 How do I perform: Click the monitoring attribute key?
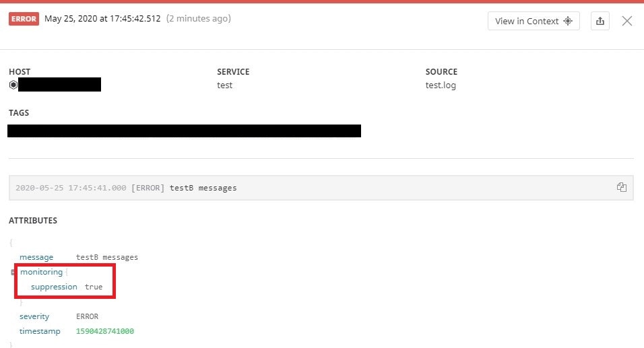(42, 272)
